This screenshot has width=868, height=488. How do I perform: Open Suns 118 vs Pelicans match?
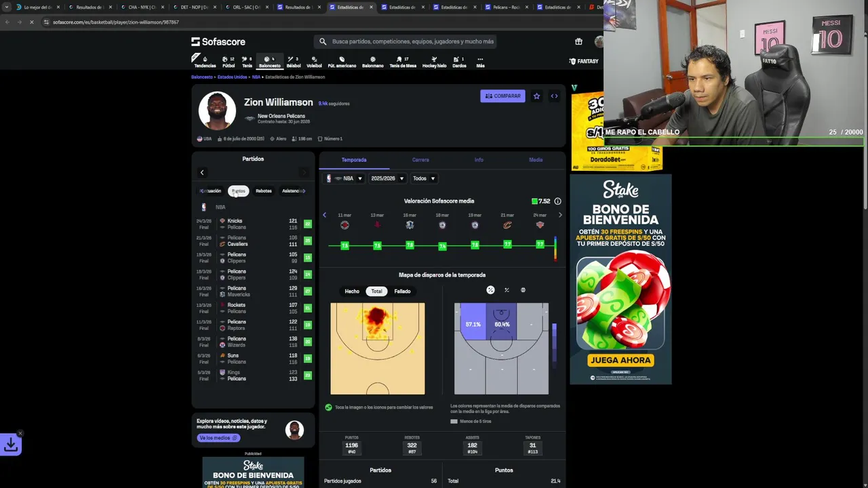[253, 359]
